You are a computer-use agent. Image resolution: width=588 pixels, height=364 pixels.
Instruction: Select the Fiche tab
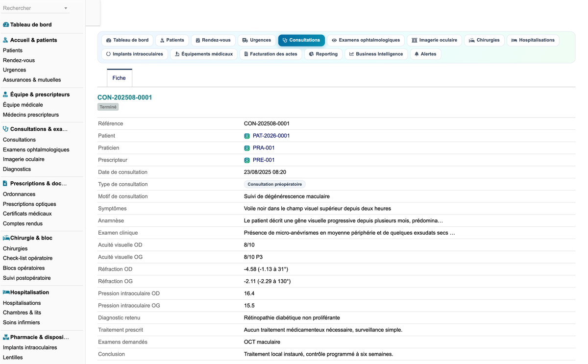point(119,78)
